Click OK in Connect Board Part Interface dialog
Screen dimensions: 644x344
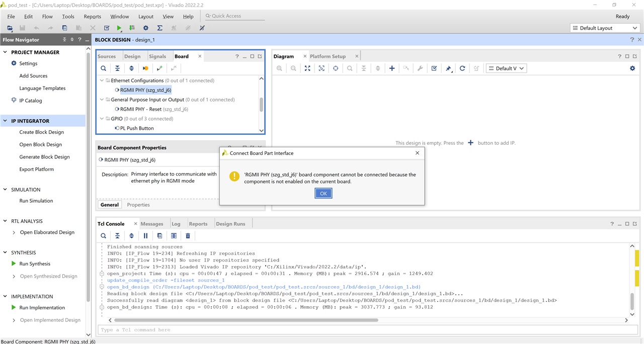pos(324,193)
